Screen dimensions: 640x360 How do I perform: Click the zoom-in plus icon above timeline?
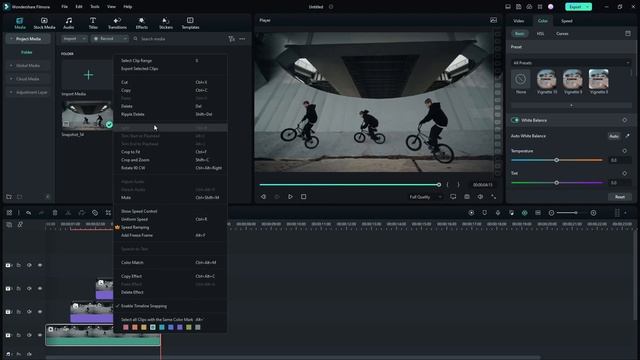click(x=593, y=213)
